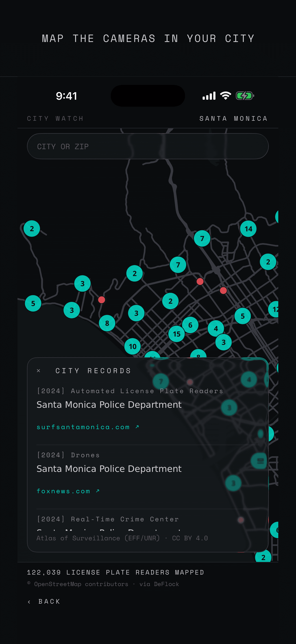
Task: Select the cluster marker showing 8
Action: point(107,323)
